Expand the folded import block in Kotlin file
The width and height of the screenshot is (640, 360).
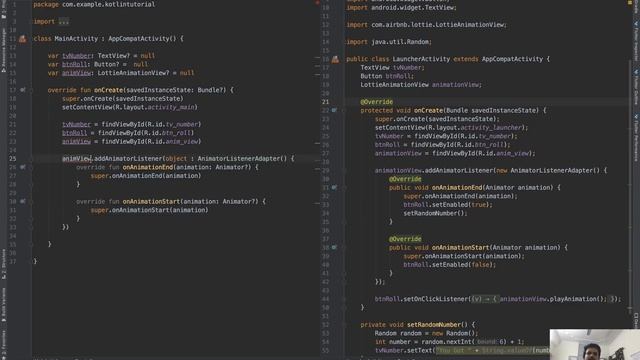coord(64,22)
